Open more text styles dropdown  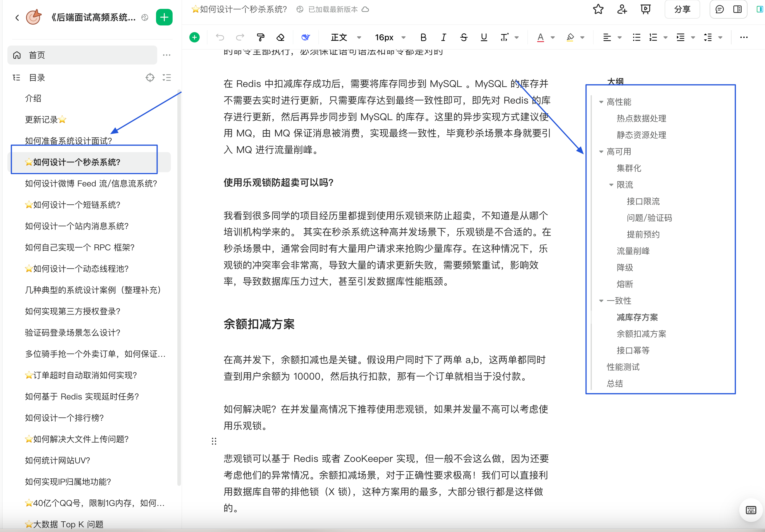[x=517, y=37]
